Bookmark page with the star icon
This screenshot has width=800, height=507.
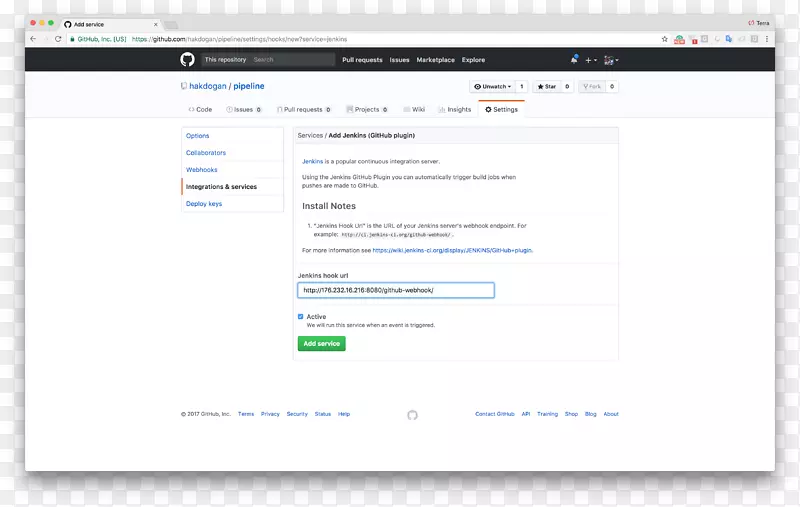click(664, 39)
